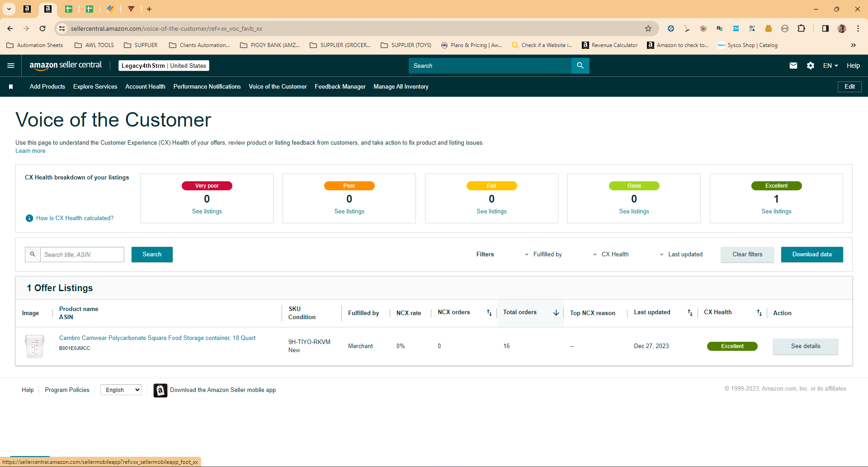
Task: Expand the Last updated filter dropdown
Action: [x=681, y=255]
